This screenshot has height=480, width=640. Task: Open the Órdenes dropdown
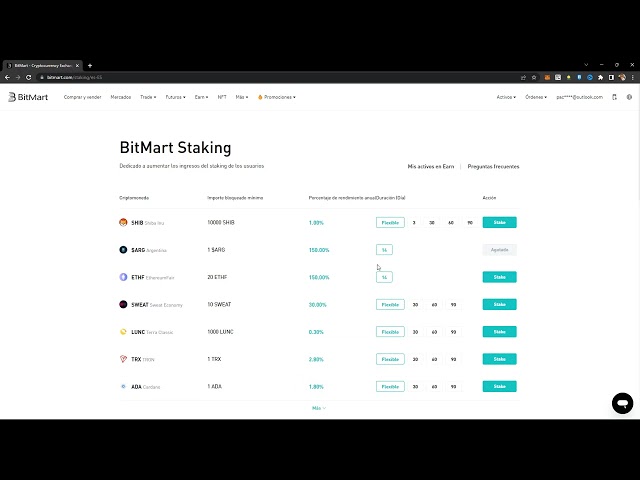tap(536, 97)
